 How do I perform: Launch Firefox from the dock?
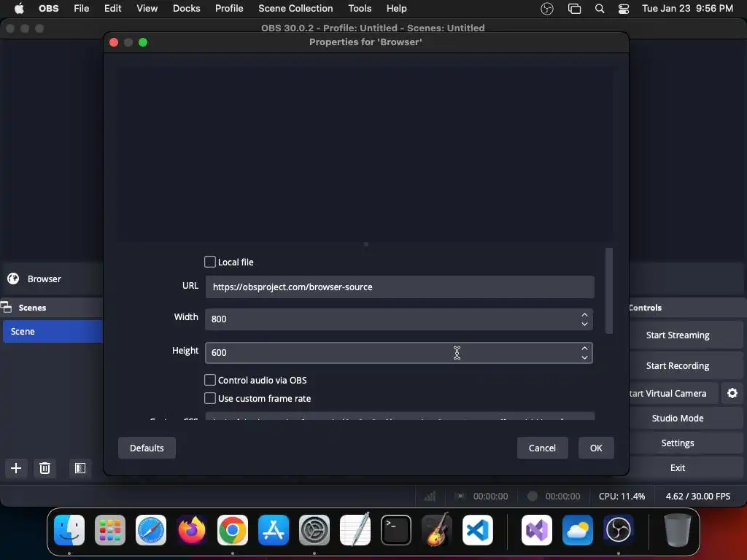192,530
